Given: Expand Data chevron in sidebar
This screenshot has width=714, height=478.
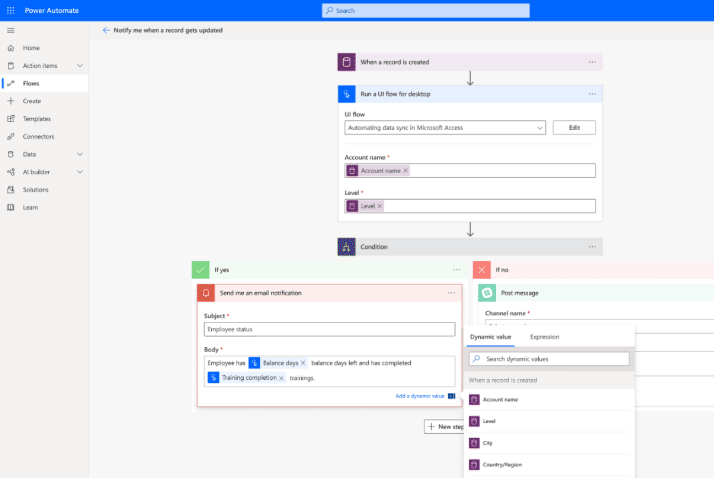Looking at the screenshot, I should (80, 154).
